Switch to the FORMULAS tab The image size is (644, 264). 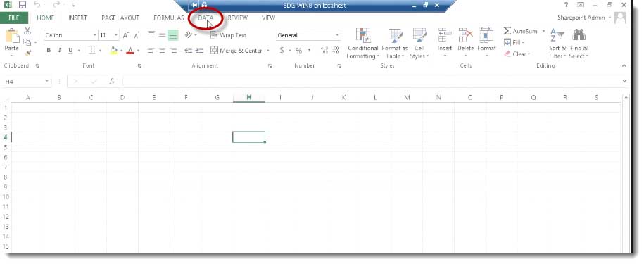(x=169, y=18)
